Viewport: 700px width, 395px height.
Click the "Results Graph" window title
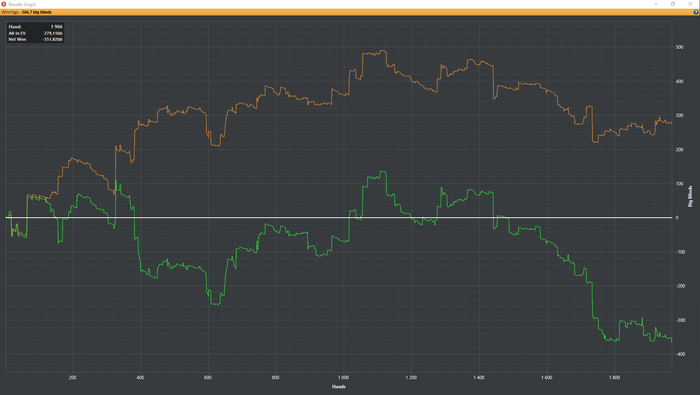tap(22, 4)
